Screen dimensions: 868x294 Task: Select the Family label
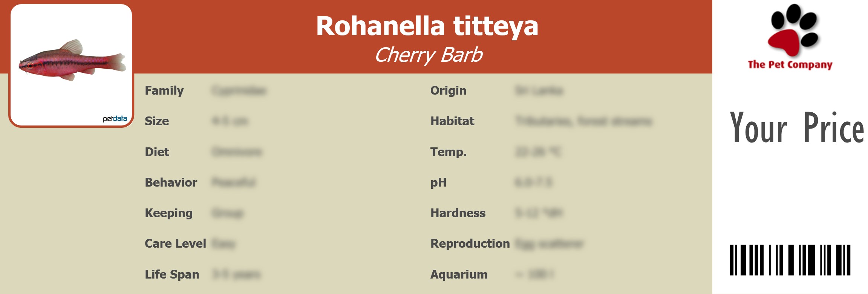pyautogui.click(x=164, y=90)
